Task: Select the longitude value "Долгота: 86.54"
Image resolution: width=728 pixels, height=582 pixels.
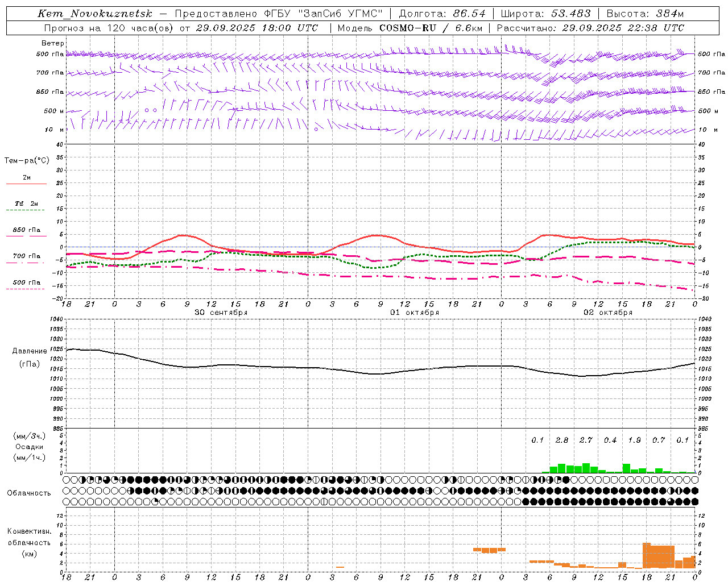Action: click(x=442, y=14)
